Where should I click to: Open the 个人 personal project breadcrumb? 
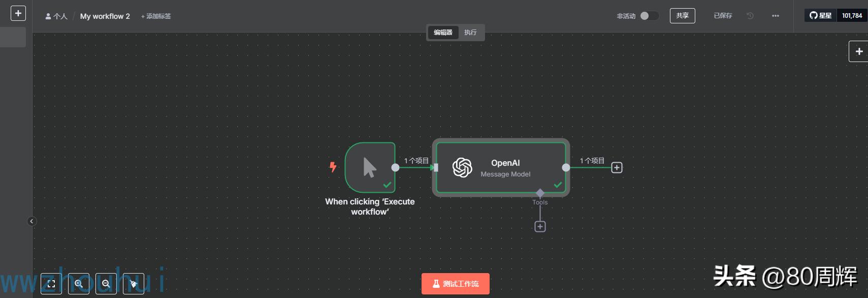(x=56, y=16)
